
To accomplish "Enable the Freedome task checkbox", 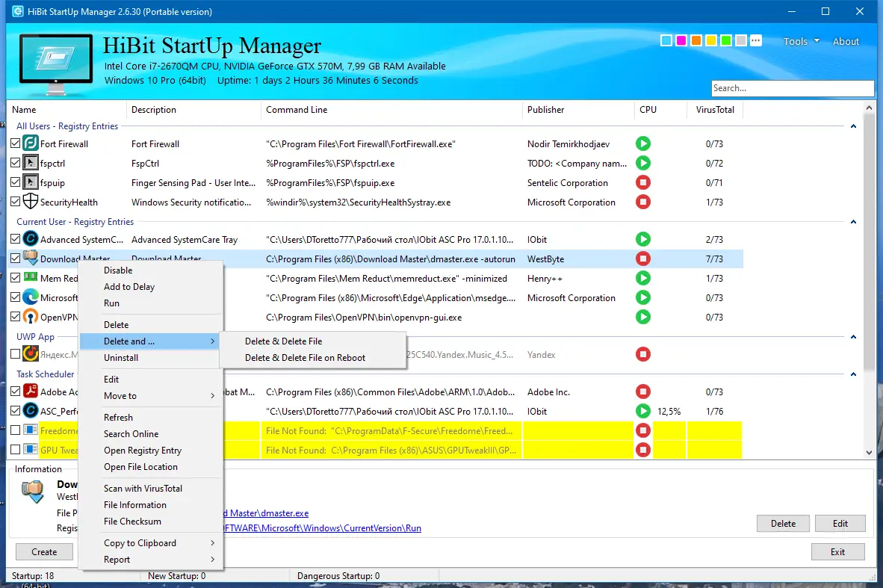I will tap(15, 430).
